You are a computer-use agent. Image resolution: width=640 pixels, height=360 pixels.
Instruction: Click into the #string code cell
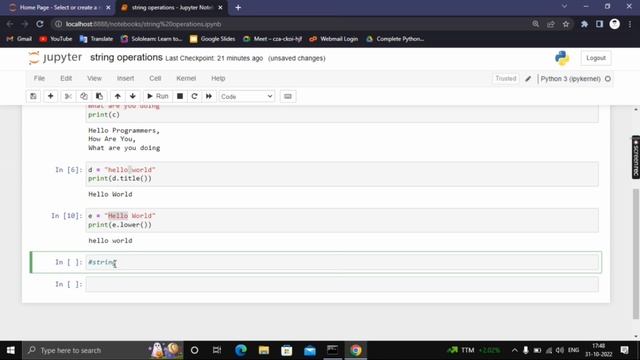pyautogui.click(x=342, y=262)
